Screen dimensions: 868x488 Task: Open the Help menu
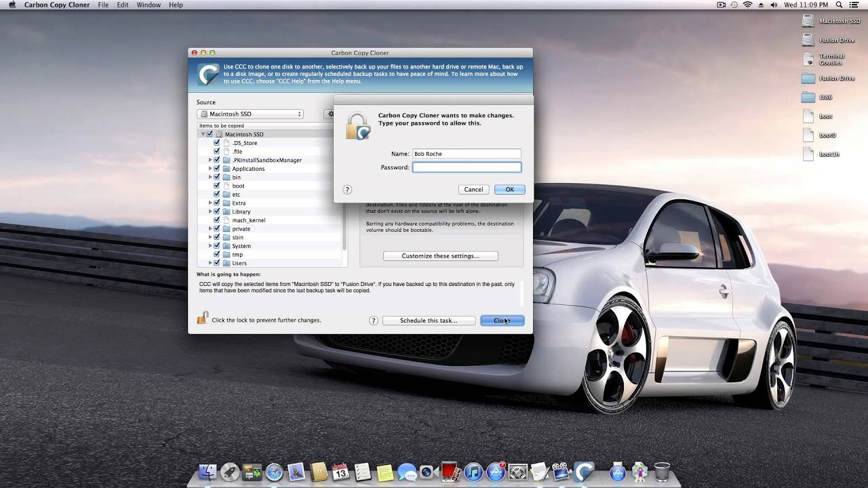[x=176, y=5]
